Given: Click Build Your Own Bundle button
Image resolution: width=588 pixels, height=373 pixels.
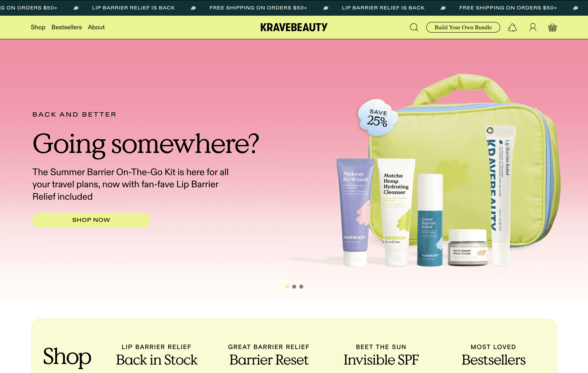Looking at the screenshot, I should click(463, 27).
